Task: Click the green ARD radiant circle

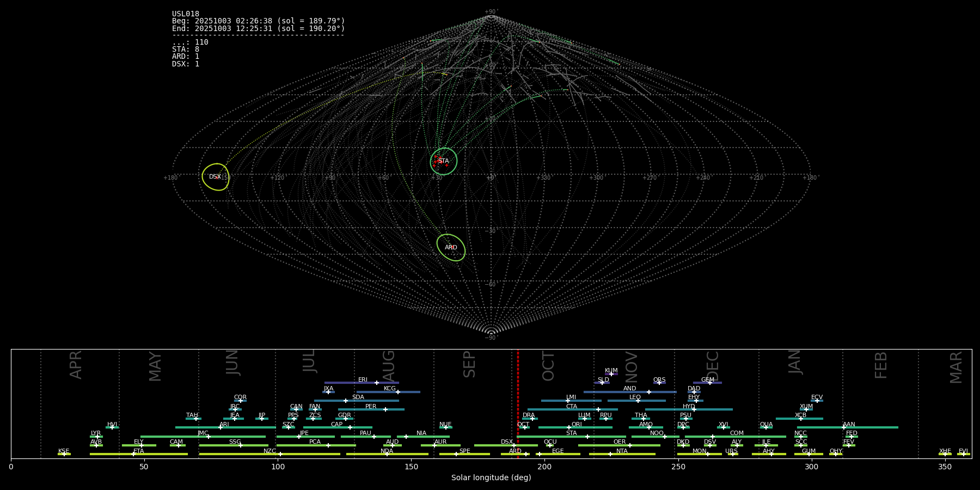Action: click(x=451, y=248)
